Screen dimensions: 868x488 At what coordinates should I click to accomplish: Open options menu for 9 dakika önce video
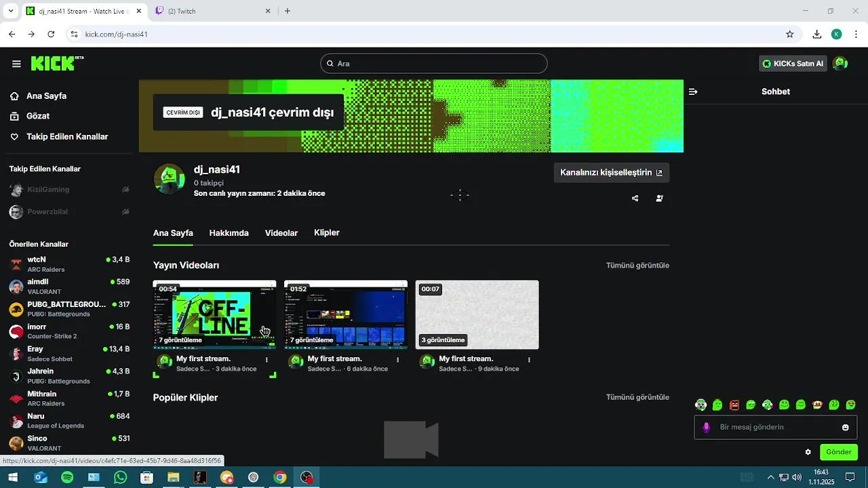click(x=529, y=360)
